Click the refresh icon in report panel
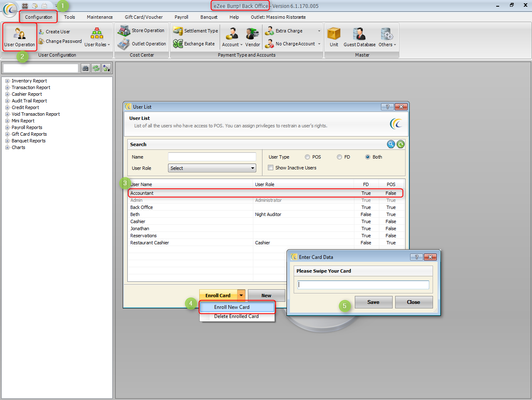The height and width of the screenshot is (400, 532). pos(96,68)
